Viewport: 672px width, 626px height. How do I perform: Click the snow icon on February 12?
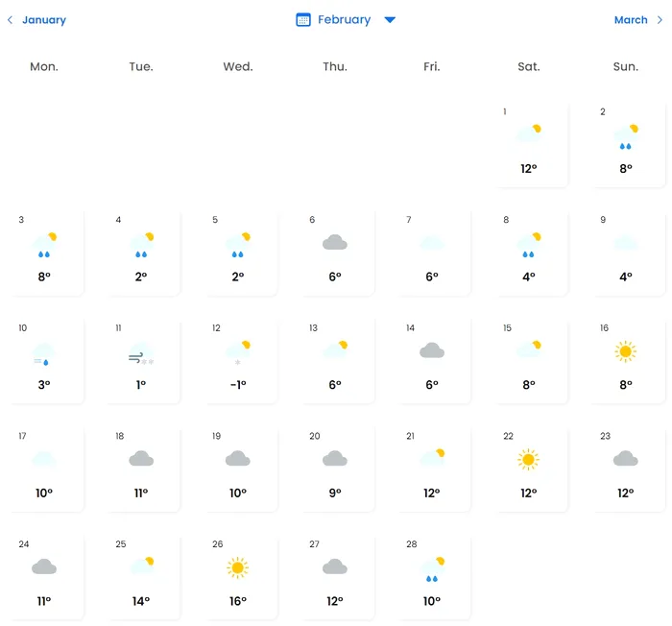click(x=238, y=352)
